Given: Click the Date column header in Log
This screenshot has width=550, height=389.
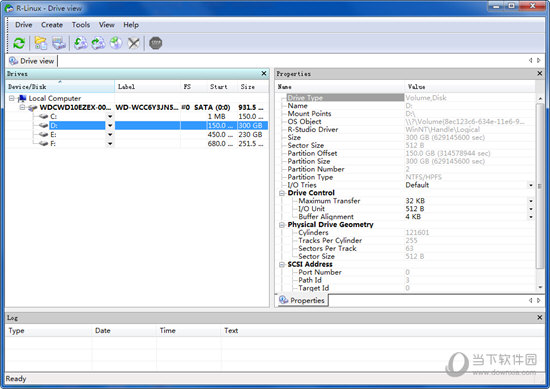Looking at the screenshot, I should (x=124, y=330).
